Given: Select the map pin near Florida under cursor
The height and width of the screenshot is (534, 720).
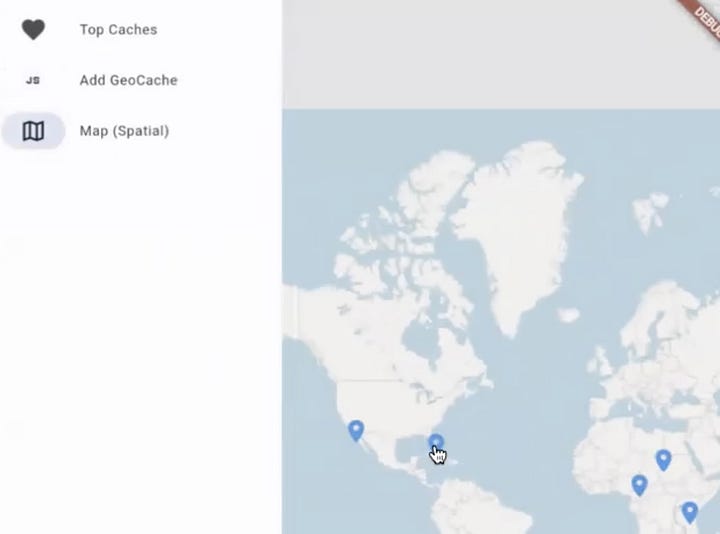Looking at the screenshot, I should pyautogui.click(x=436, y=444).
